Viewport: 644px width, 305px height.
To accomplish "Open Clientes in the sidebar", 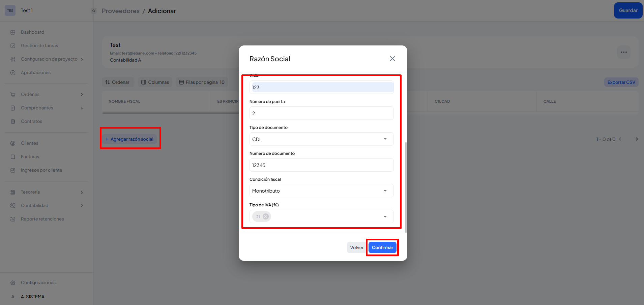I will pyautogui.click(x=29, y=143).
